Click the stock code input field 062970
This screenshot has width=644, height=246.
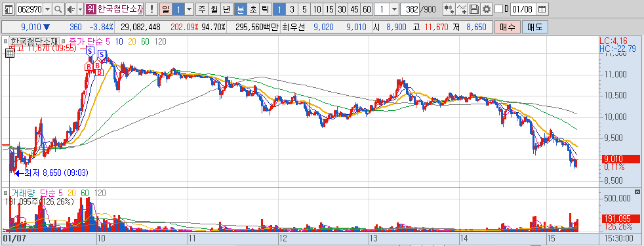(30, 9)
